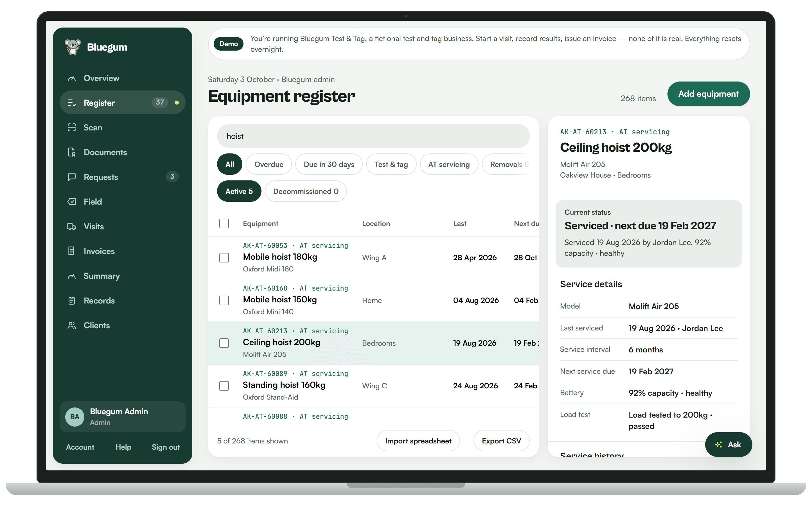Click the Visits truck icon

[71, 226]
